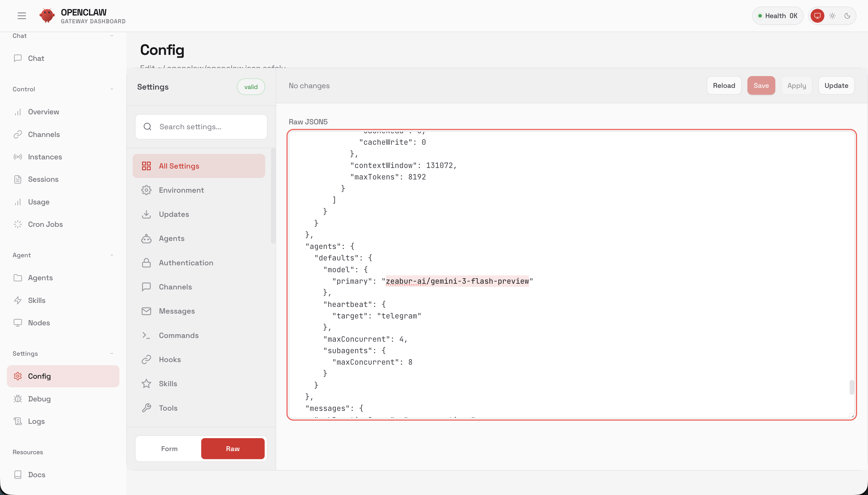Click the hamburger menu icon

(22, 16)
